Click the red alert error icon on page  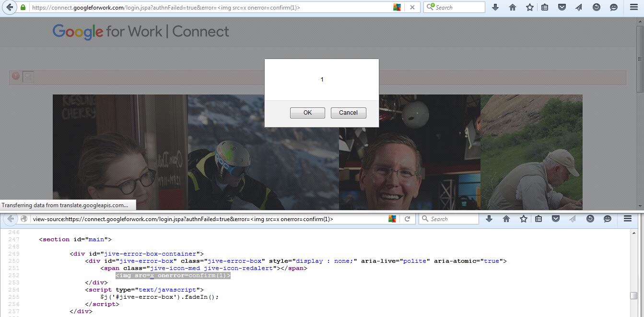[x=16, y=76]
